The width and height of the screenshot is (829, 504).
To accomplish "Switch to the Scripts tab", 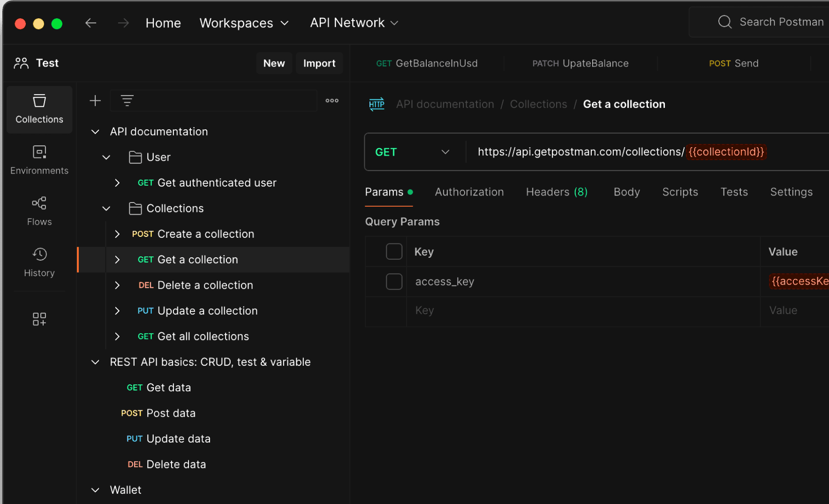I will point(680,192).
